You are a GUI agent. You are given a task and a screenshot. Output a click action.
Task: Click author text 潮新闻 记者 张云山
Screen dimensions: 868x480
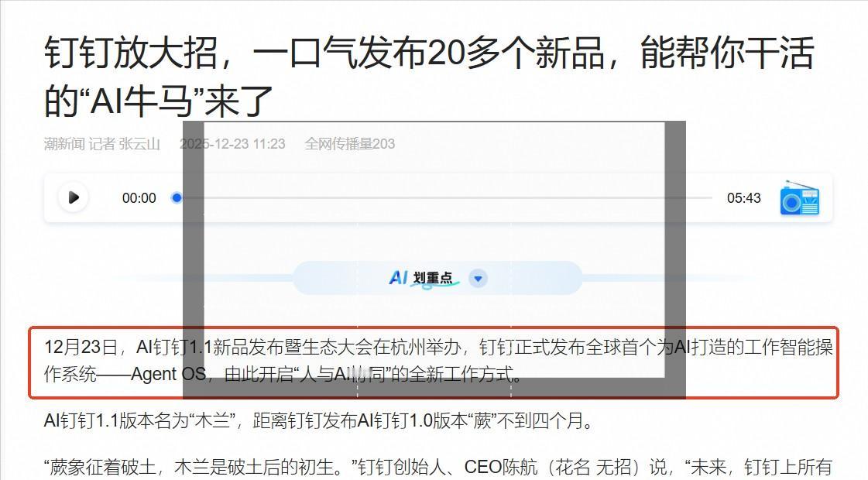(102, 144)
